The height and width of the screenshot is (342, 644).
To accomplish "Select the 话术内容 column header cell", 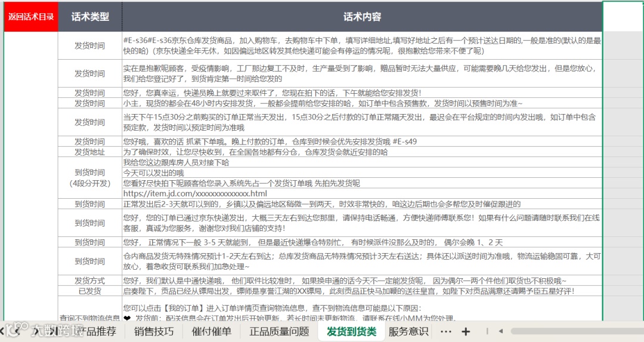I will [363, 17].
